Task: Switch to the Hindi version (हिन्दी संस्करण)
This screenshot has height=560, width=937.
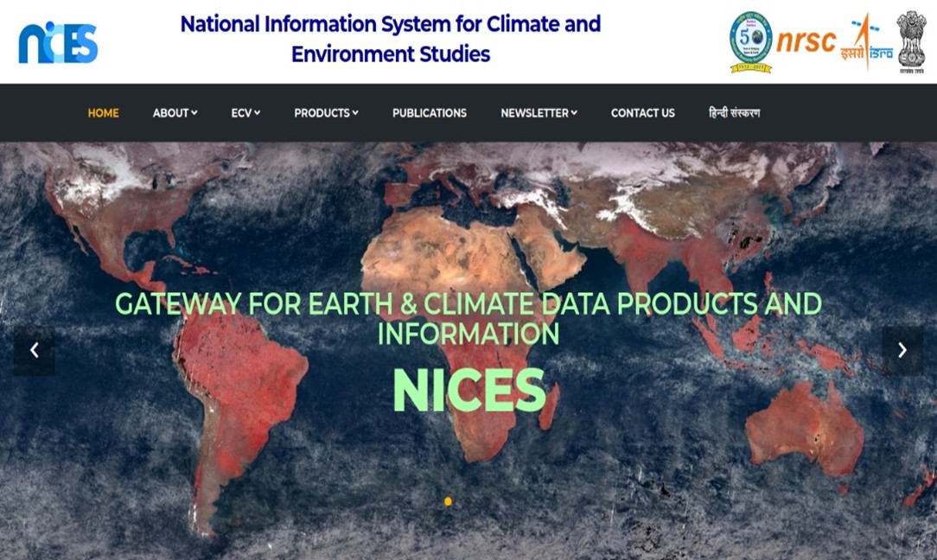Action: tap(735, 113)
